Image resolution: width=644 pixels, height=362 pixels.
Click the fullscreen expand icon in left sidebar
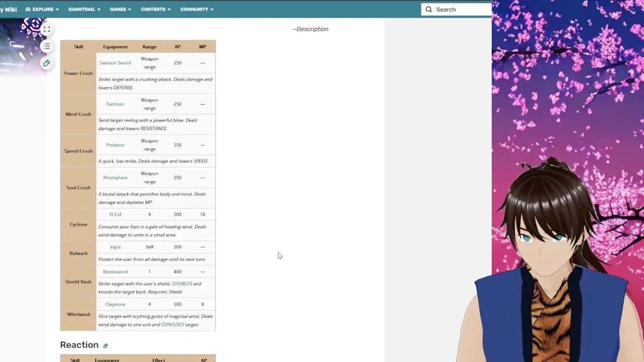tap(46, 30)
